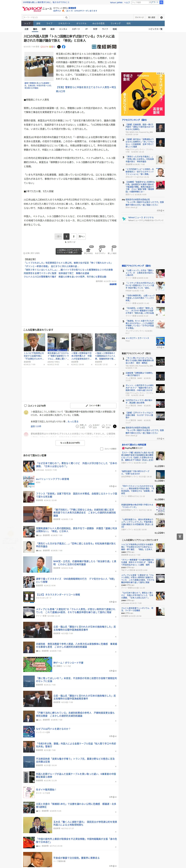Open the article's council chamber photo thumbnail
The image size is (186, 868).
tap(39, 66)
